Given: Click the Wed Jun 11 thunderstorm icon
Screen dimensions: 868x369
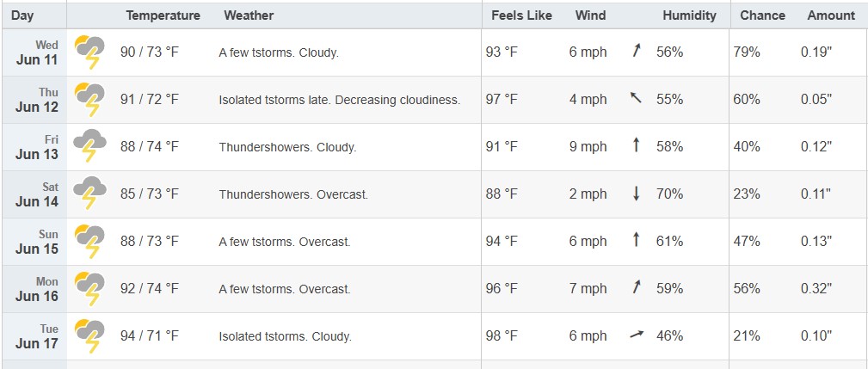Looking at the screenshot, I should click(89, 52).
